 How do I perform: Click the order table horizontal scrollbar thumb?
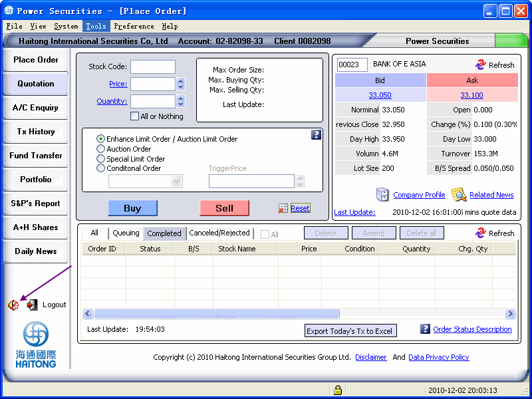tap(217, 313)
